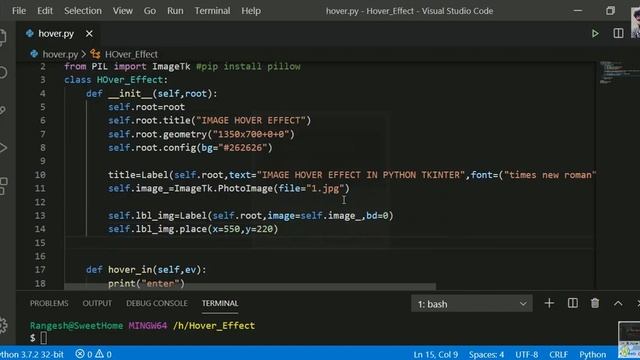Open the hover.py editor tab
Viewport: 640px width, 360px height.
click(56, 34)
